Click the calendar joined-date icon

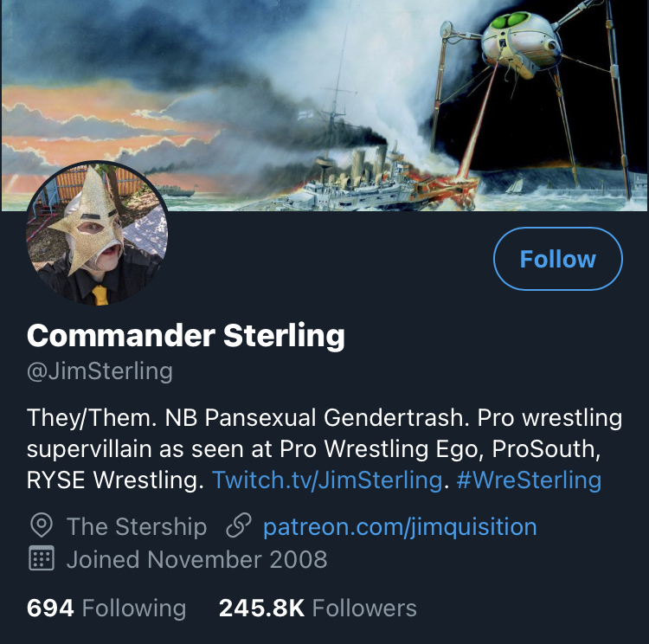click(x=42, y=558)
